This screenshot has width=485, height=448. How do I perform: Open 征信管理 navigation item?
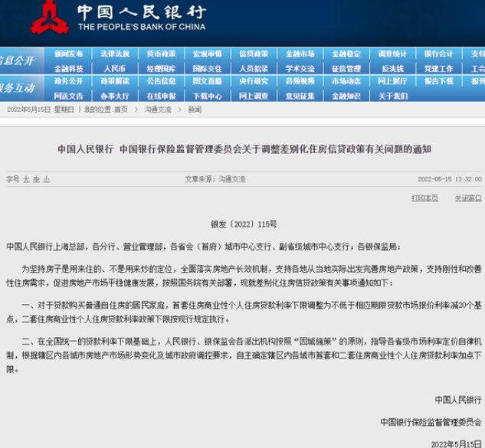click(346, 69)
